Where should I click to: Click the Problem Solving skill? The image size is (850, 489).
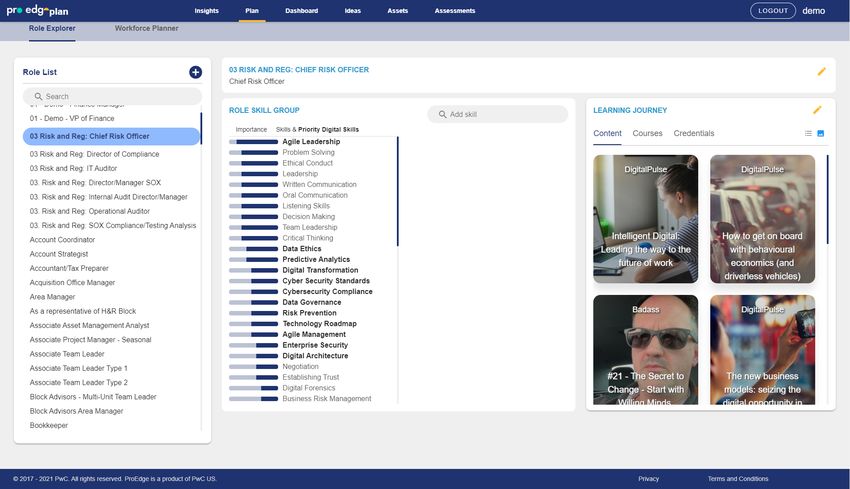coord(308,152)
